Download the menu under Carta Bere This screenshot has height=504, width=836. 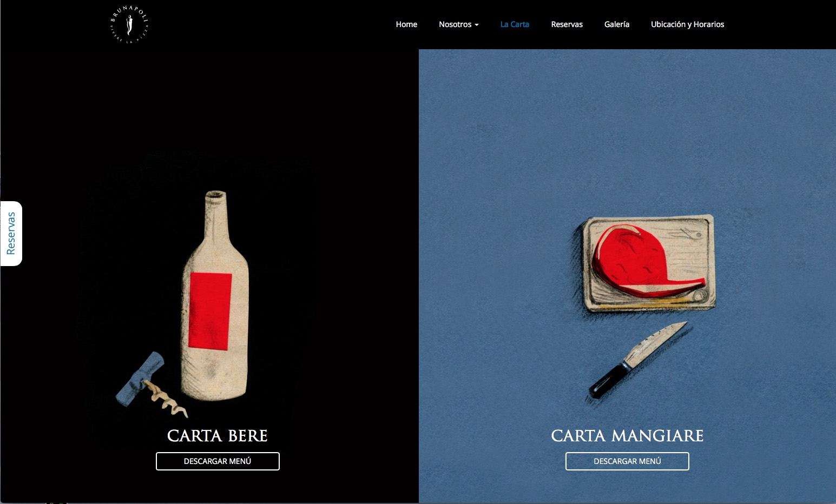tap(218, 461)
